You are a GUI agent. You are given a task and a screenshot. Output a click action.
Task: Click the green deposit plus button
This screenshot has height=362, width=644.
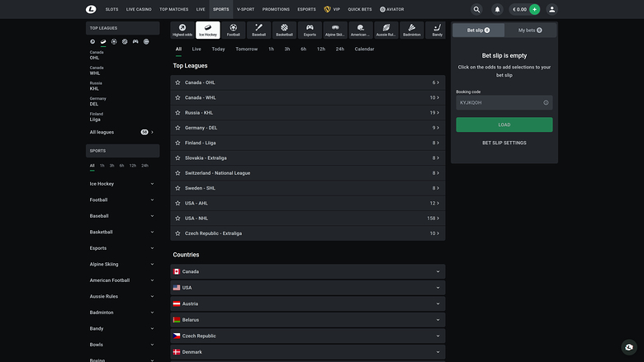pos(534,9)
